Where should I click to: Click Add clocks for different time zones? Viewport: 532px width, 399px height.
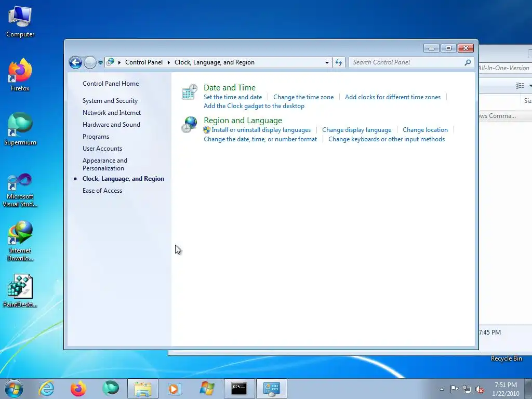point(393,97)
